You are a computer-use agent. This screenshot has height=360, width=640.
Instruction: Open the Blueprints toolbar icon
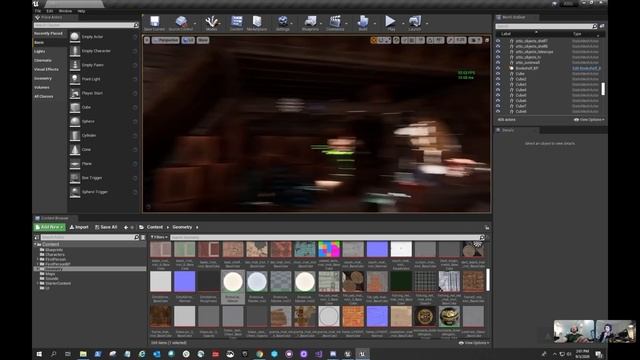click(x=310, y=23)
